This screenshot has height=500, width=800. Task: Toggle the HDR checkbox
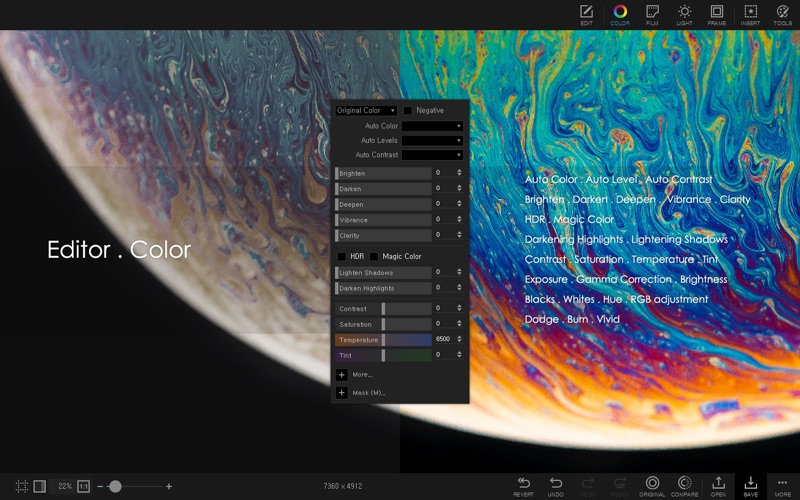(x=341, y=256)
